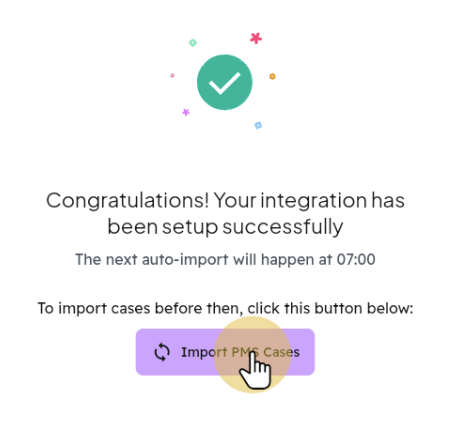Click the "been setup successfully" heading line
454x430 pixels.
click(225, 227)
